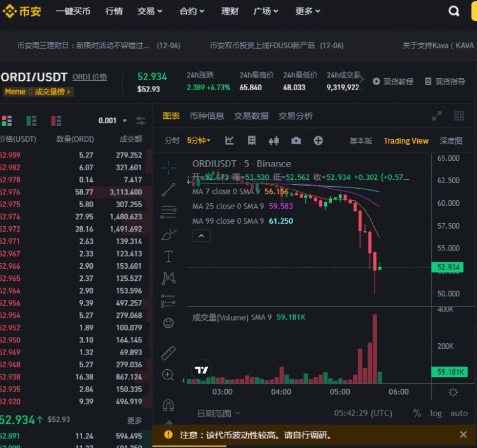Open the 交易分析 tab
The height and width of the screenshot is (448, 477).
click(x=295, y=116)
